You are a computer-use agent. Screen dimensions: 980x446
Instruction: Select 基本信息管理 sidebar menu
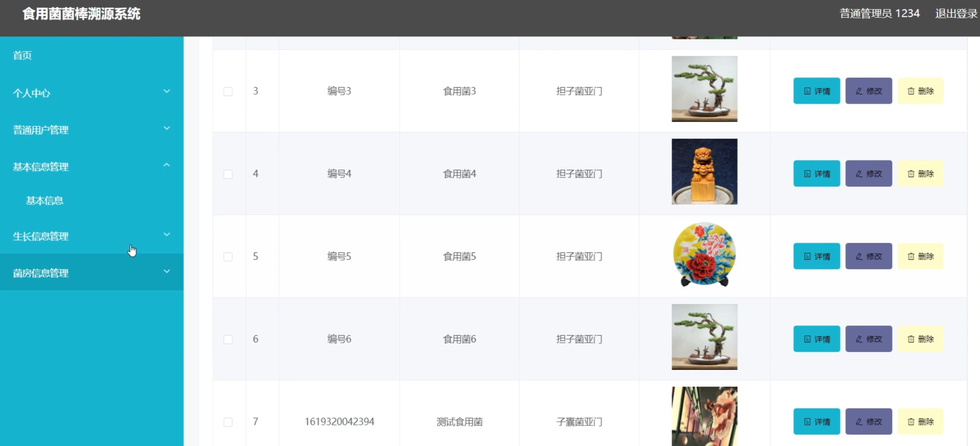pyautogui.click(x=92, y=166)
